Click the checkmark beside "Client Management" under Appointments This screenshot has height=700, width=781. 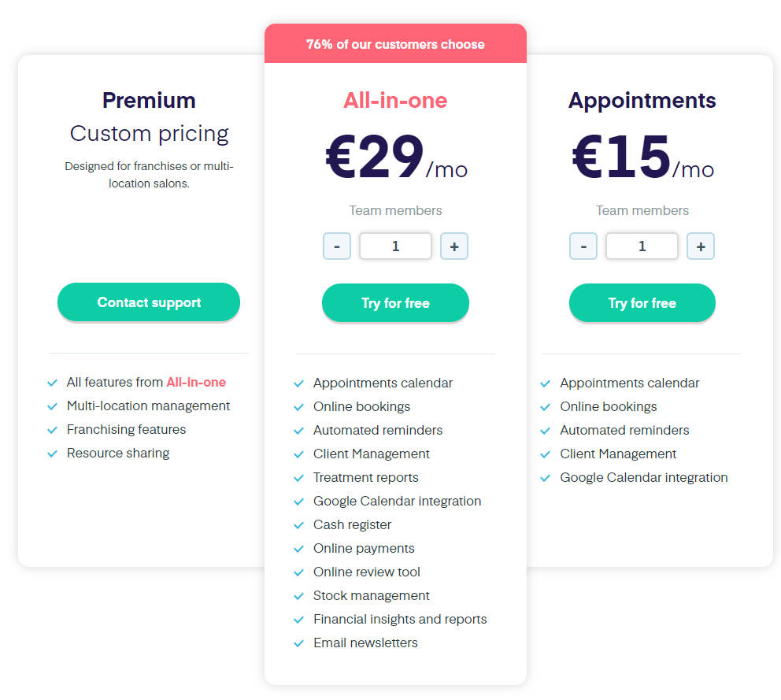[x=546, y=454]
